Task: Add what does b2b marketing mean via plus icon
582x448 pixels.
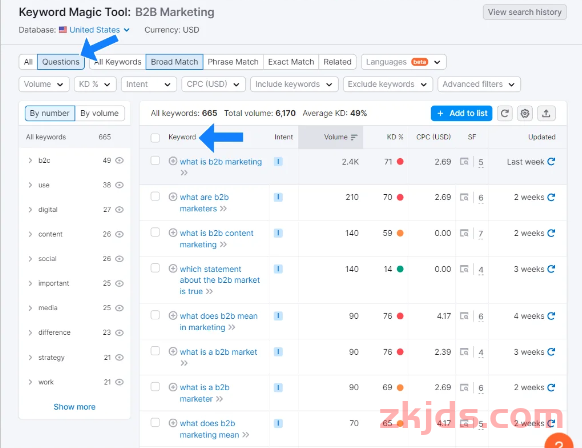Action: pos(173,423)
